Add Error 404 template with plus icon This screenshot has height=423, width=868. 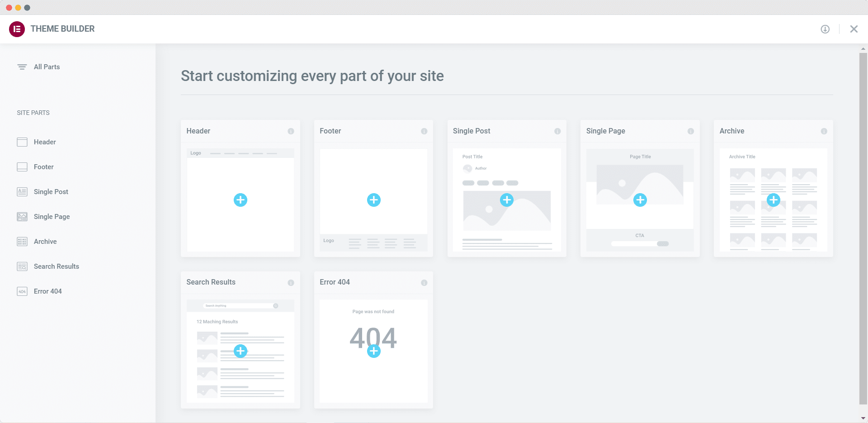[374, 351]
